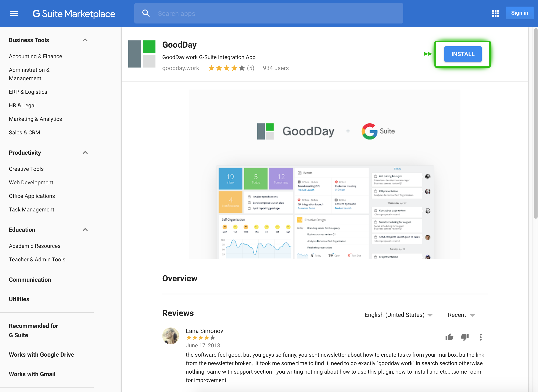Open Creative Tools category

26,169
